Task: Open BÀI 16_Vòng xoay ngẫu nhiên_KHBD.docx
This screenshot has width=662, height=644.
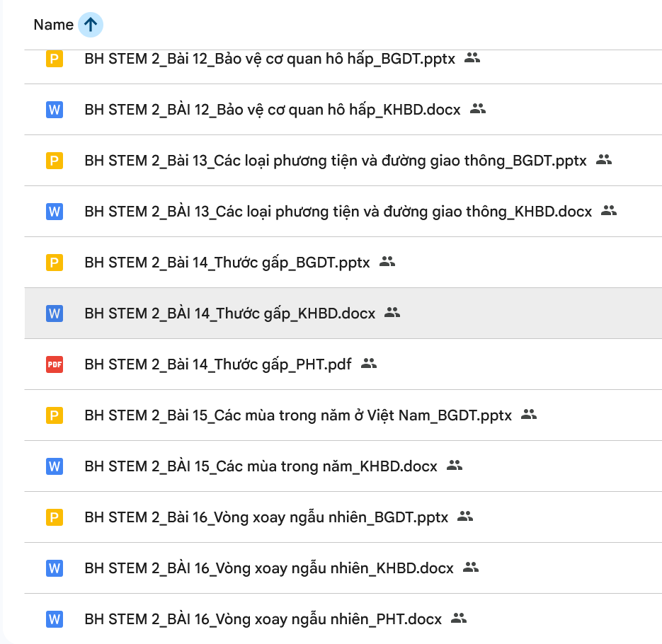Action: click(268, 568)
